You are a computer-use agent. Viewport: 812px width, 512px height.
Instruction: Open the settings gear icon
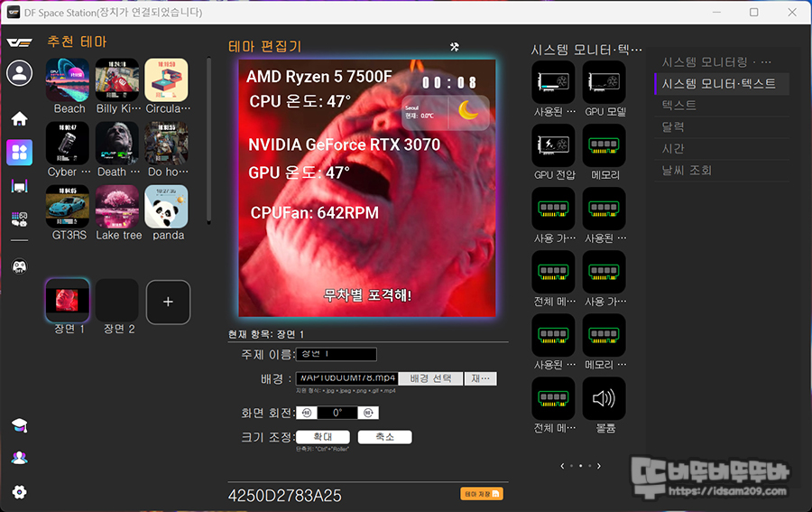pyautogui.click(x=19, y=492)
